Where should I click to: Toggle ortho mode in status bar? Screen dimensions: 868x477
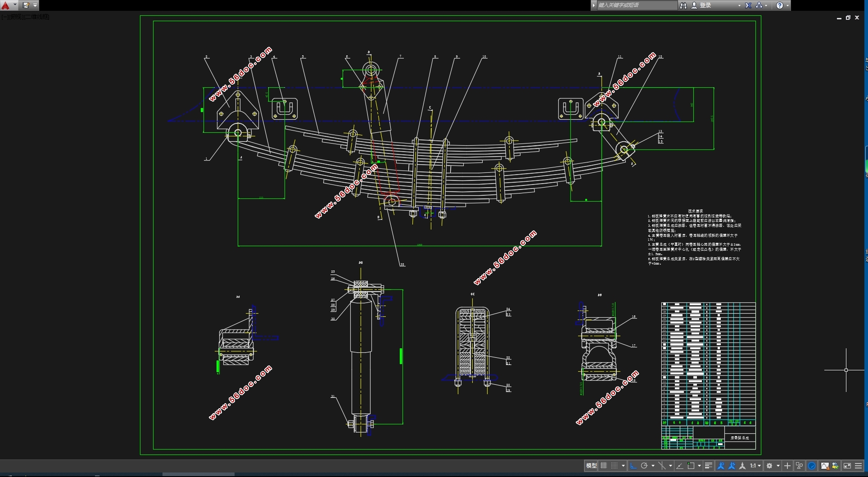pos(633,466)
